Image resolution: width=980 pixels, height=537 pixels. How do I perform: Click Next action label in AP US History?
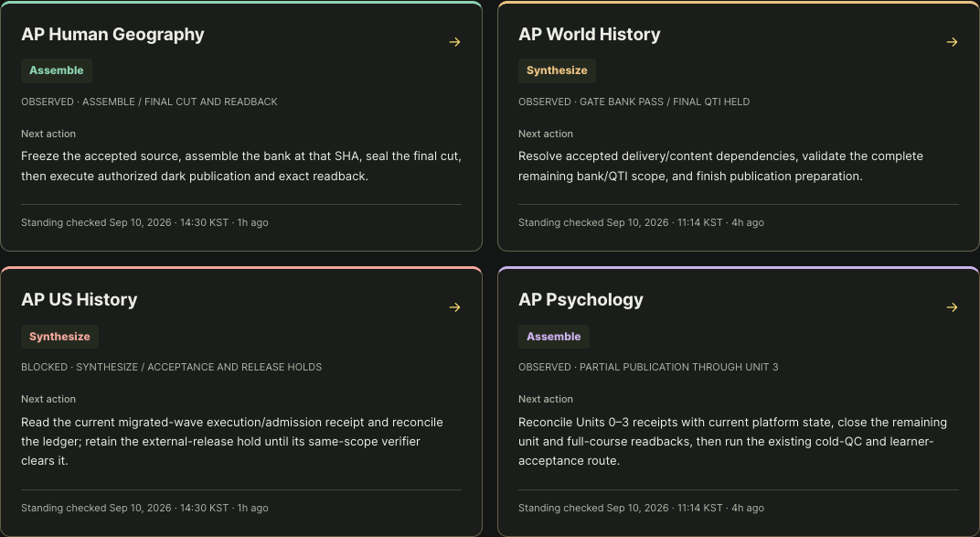pos(48,399)
